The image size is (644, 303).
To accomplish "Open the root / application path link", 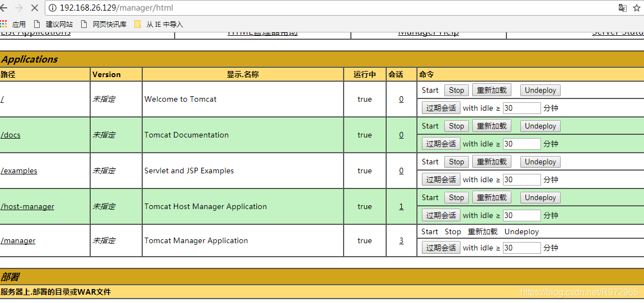I will 2,99.
